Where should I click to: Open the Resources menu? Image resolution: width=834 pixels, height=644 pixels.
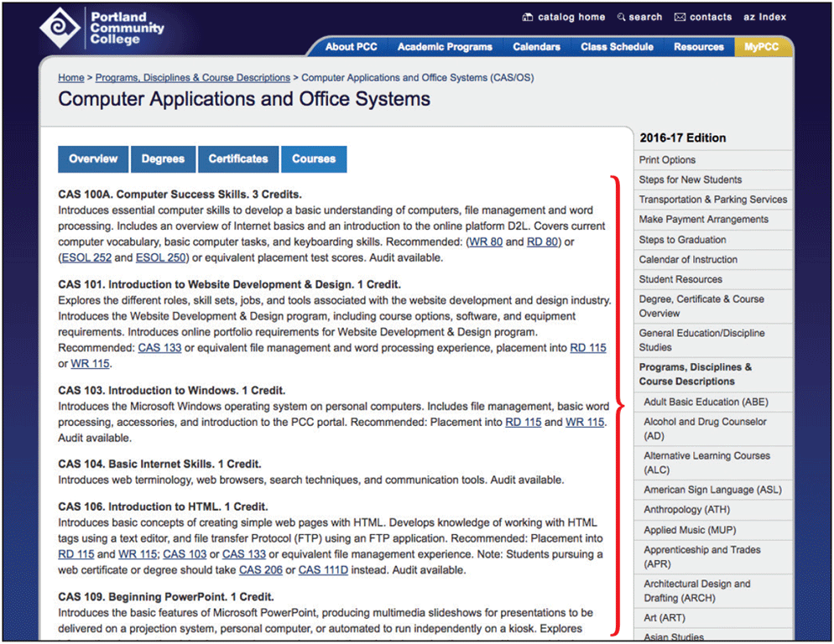click(698, 47)
